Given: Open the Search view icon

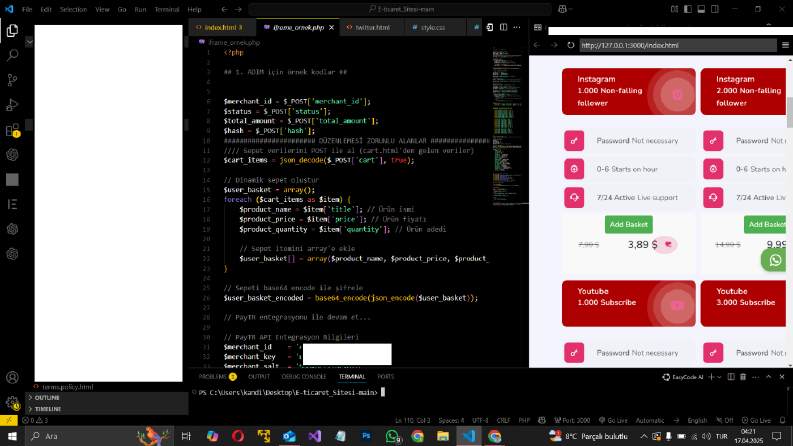Looking at the screenshot, I should 12,55.
